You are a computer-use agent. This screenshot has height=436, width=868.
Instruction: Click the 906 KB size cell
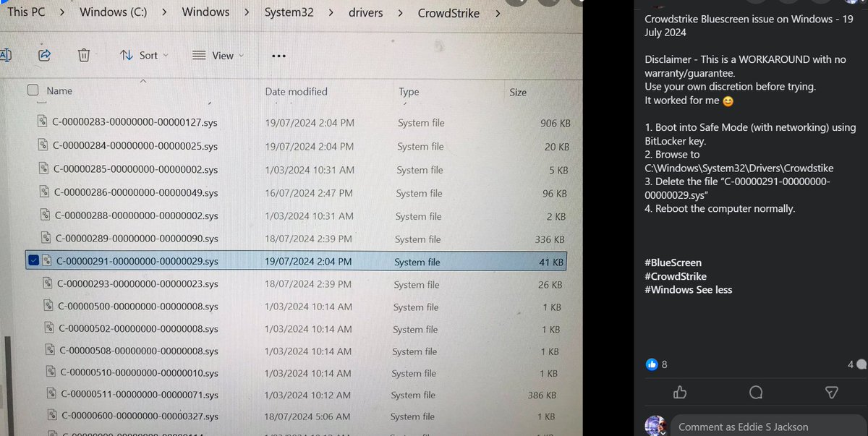click(x=555, y=124)
